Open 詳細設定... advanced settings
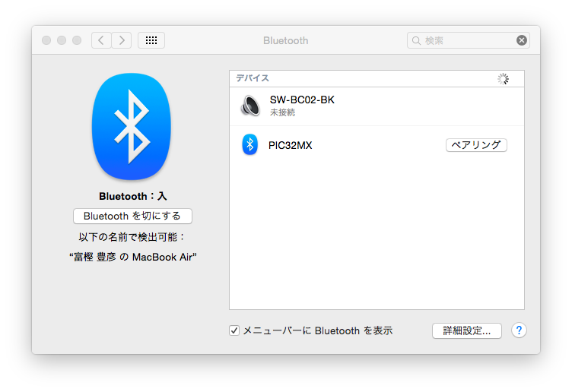 click(x=467, y=330)
